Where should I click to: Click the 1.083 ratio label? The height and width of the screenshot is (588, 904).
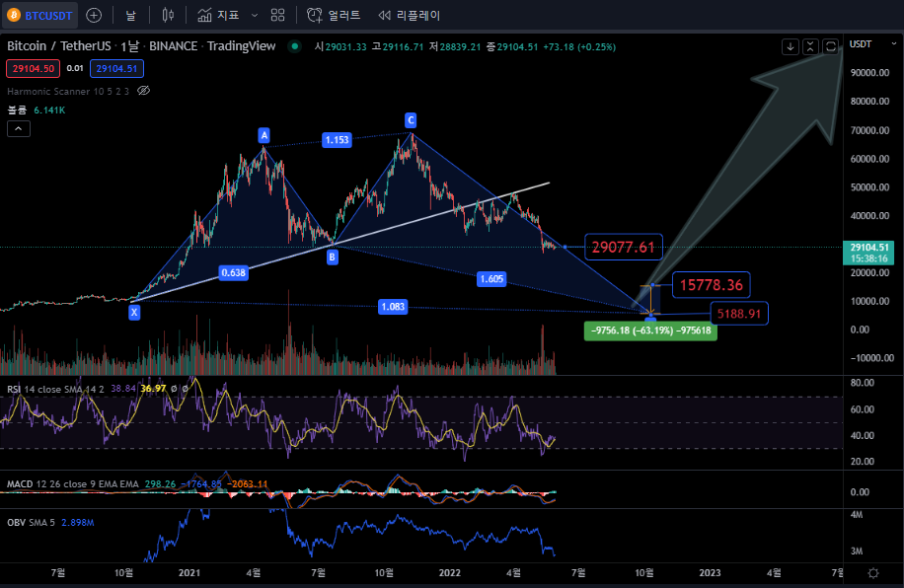[393, 307]
